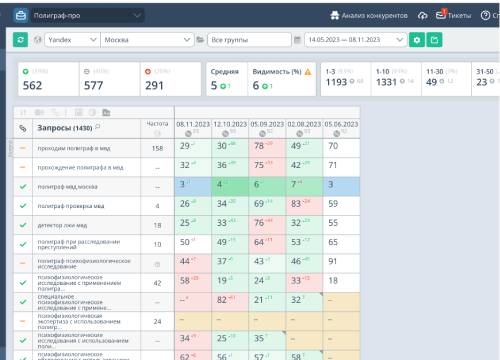Viewport: 500px width, 360px height.
Task: Click frequency value 158
Action: pyautogui.click(x=157, y=148)
